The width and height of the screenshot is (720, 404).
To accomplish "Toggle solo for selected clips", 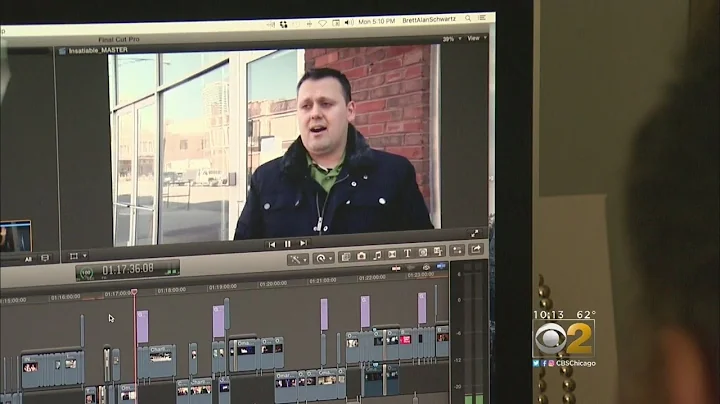I will point(426,267).
